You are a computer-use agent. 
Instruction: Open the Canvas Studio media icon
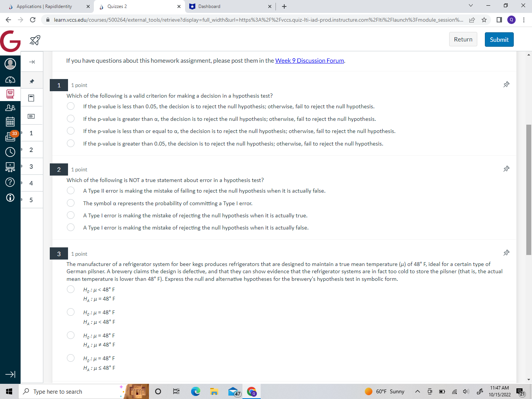coord(10,166)
